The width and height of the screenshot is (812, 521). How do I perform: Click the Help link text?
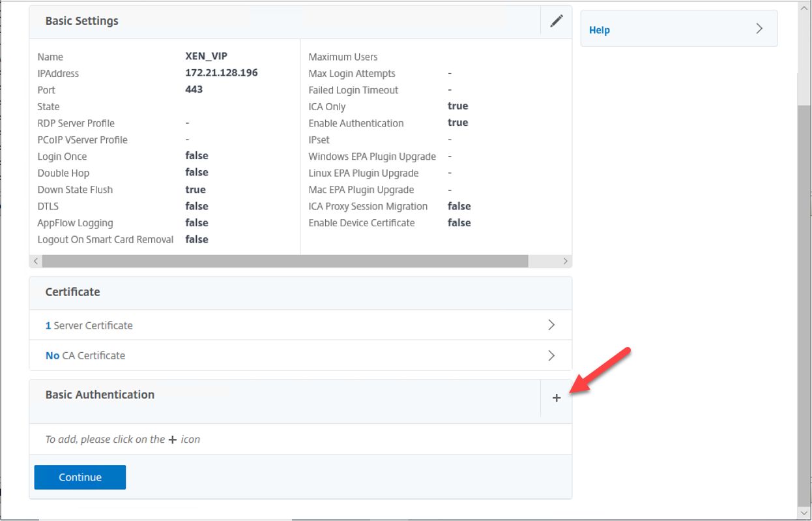[599, 30]
